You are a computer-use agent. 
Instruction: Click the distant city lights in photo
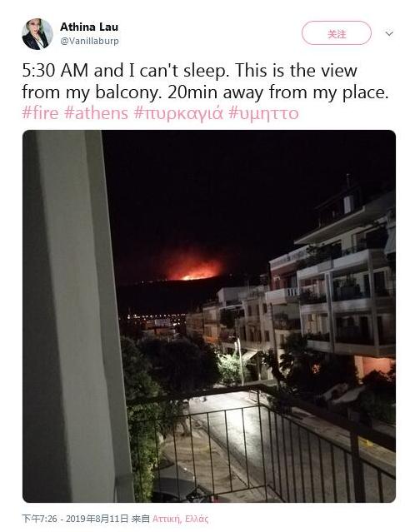(x=151, y=320)
